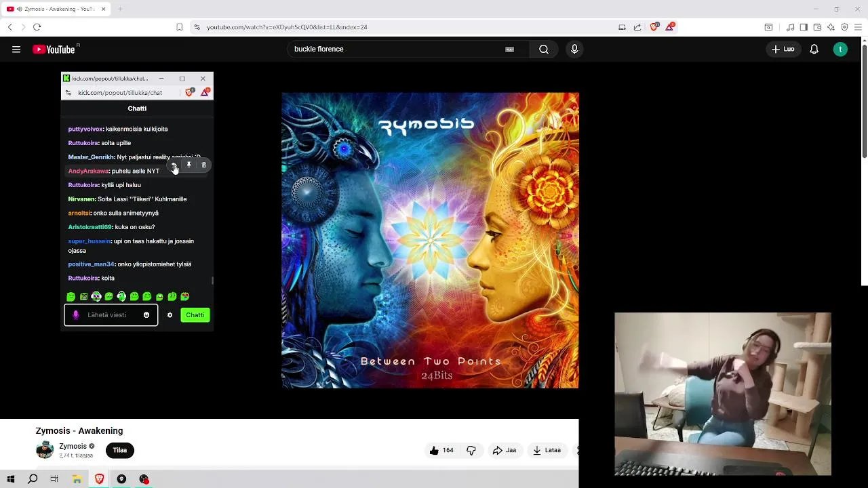Click username Nirvanen in chat
The height and width of the screenshot is (488, 868).
[81, 199]
